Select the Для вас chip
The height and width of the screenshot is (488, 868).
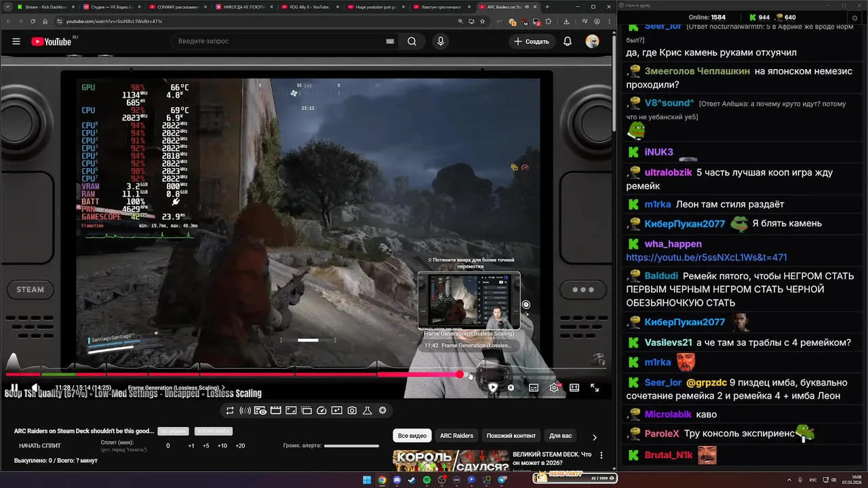[x=560, y=436]
